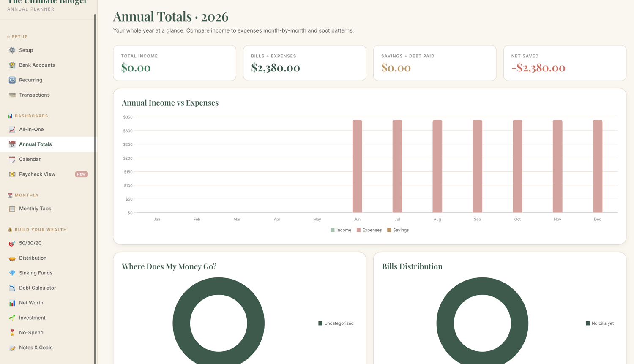Click the NEW badge beside Paycheck View
634x364 pixels.
81,174
